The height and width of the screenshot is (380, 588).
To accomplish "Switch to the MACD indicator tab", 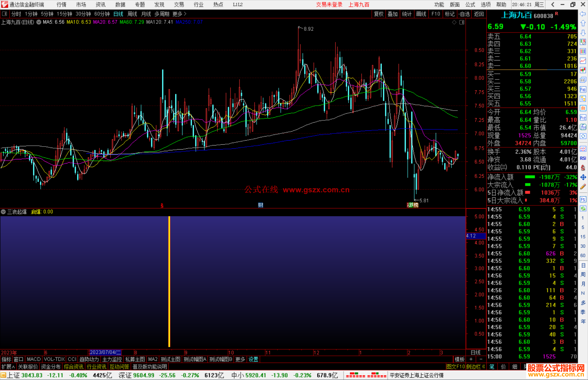I will pos(33,359).
